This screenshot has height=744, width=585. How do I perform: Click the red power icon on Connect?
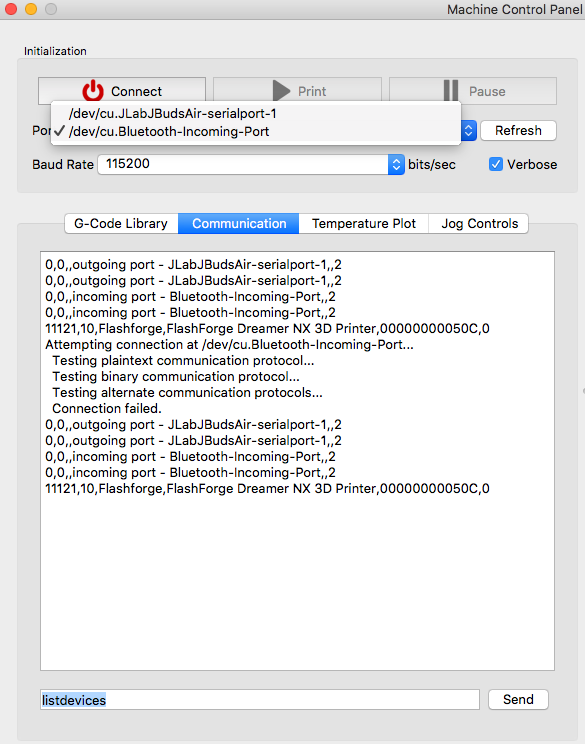(x=93, y=91)
